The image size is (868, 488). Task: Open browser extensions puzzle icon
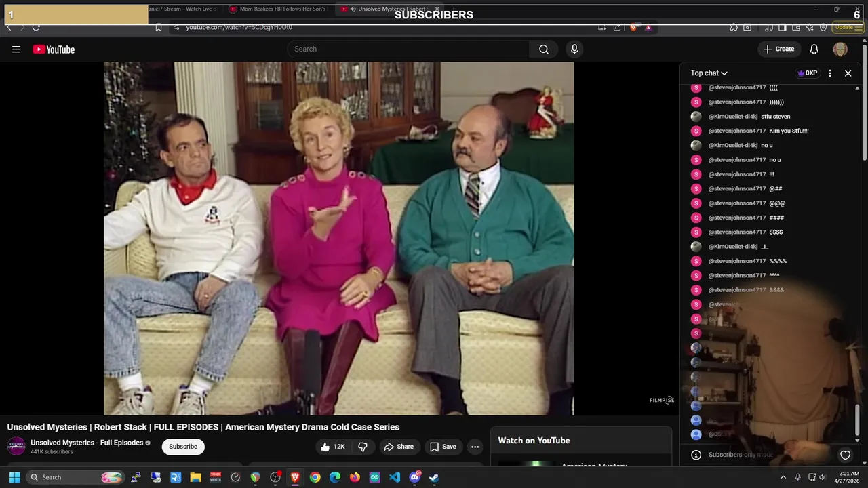[x=734, y=27]
